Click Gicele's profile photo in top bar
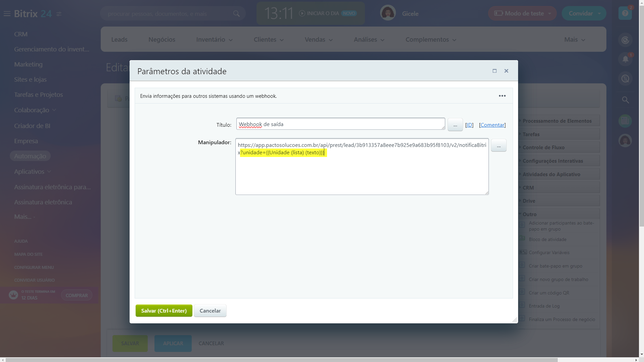Viewport: 644px width, 362px height. point(387,13)
